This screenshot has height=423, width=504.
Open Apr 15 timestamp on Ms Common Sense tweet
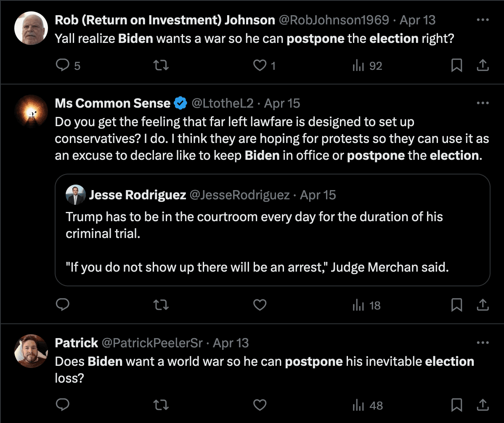pyautogui.click(x=282, y=103)
